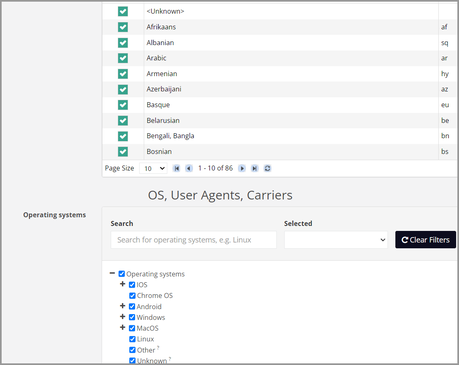Screen dimensions: 459x365
Task: Open the Page Size dropdown
Action: (153, 168)
